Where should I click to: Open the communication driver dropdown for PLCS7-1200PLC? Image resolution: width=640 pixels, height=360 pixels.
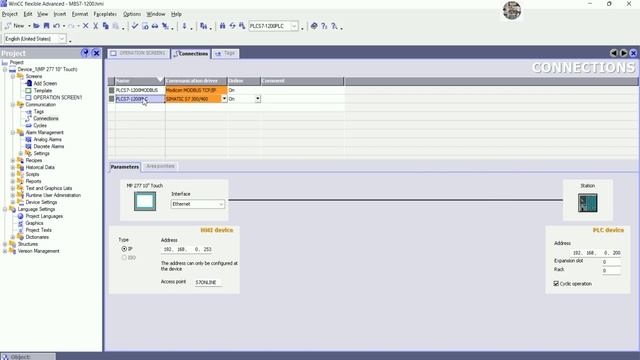click(224, 99)
